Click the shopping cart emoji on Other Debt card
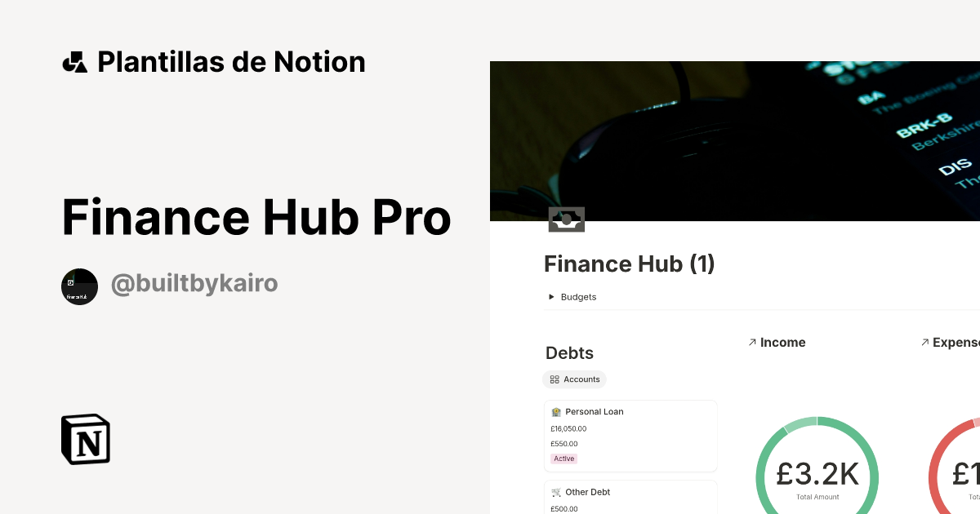The width and height of the screenshot is (980, 514). [555, 492]
